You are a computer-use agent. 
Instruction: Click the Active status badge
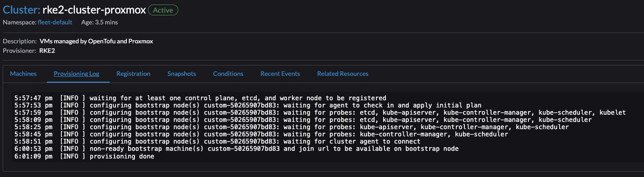(163, 9)
